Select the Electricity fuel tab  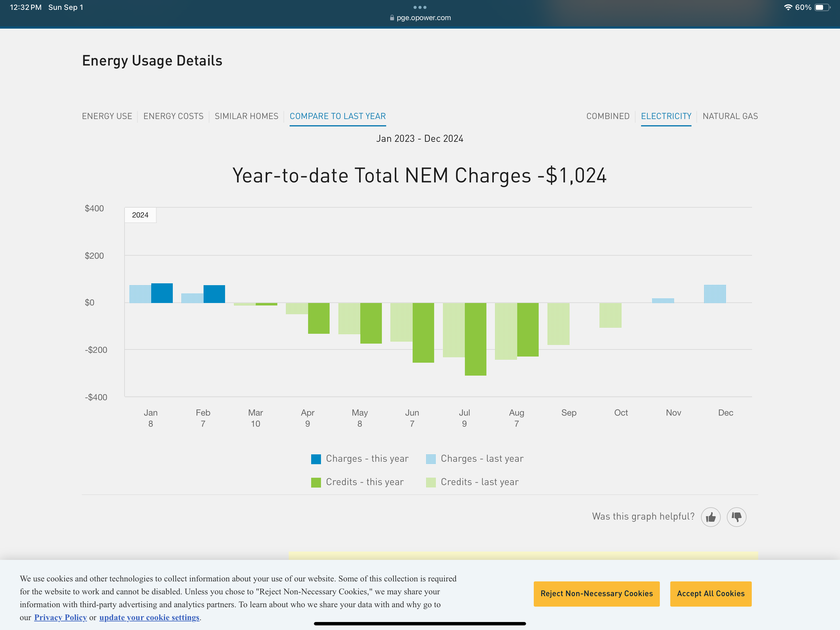pos(666,116)
